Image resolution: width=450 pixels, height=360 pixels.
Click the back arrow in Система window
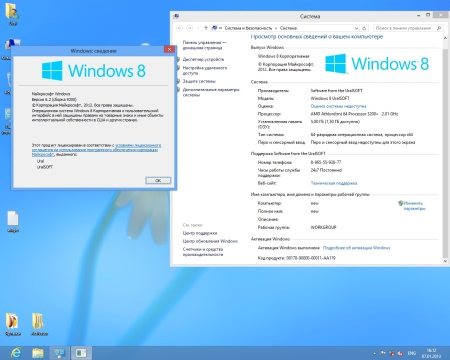coord(179,28)
